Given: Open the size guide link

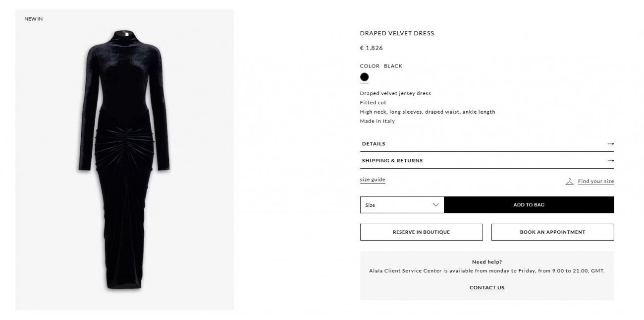Looking at the screenshot, I should tap(373, 180).
